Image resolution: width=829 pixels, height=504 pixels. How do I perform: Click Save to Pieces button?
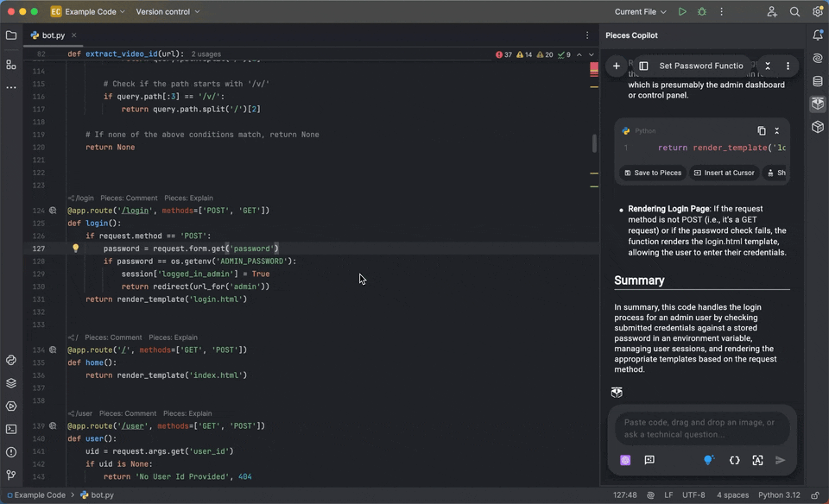click(653, 173)
